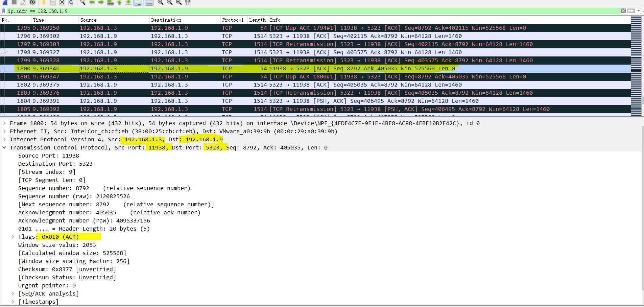Reload this capture file icon
644x307 pixels.
(71, 2)
